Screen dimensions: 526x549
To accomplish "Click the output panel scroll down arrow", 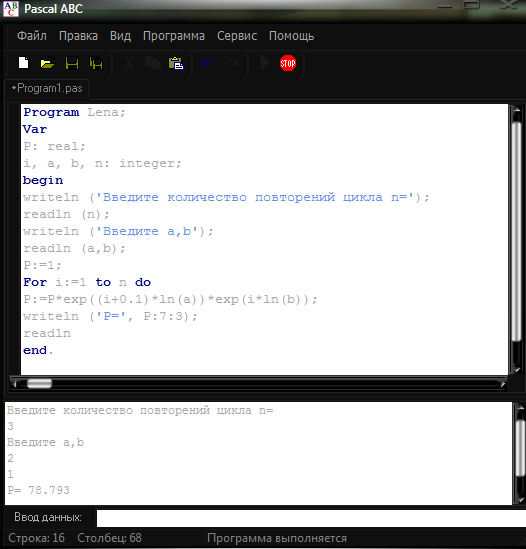I will [x=520, y=500].
